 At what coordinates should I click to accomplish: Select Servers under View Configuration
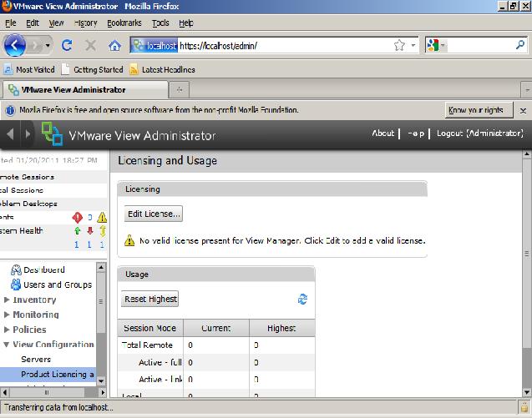[x=36, y=360]
